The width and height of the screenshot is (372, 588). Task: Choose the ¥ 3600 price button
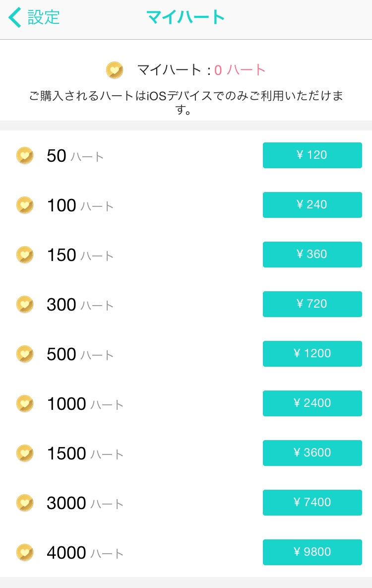click(312, 453)
